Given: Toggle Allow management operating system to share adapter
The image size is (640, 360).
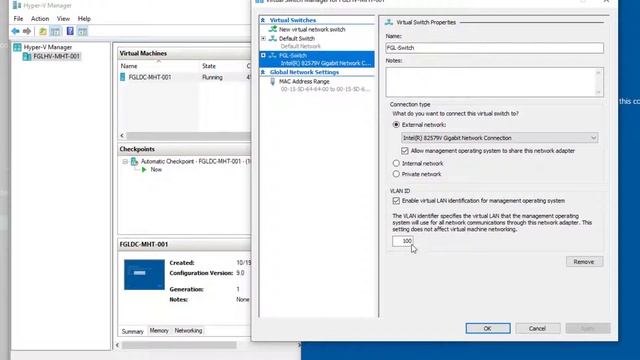Looking at the screenshot, I should (x=404, y=151).
